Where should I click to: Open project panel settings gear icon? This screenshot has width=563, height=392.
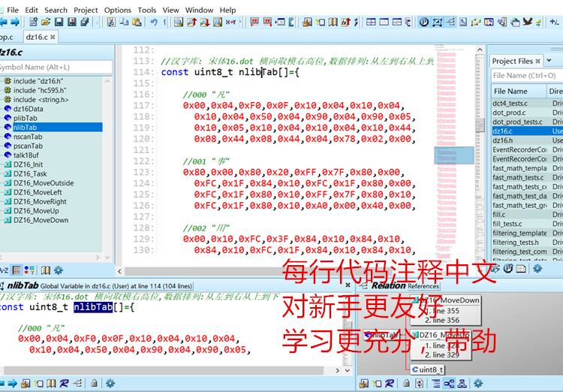click(x=537, y=268)
